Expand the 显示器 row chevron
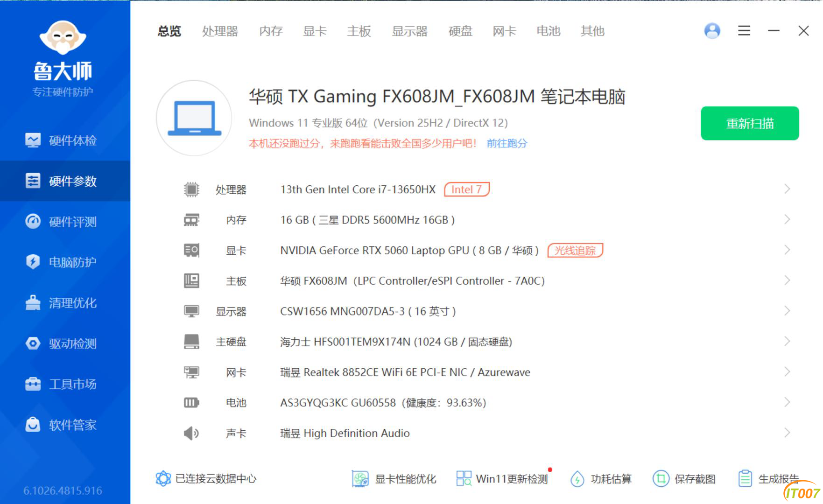This screenshot has width=823, height=504. pos(787,311)
